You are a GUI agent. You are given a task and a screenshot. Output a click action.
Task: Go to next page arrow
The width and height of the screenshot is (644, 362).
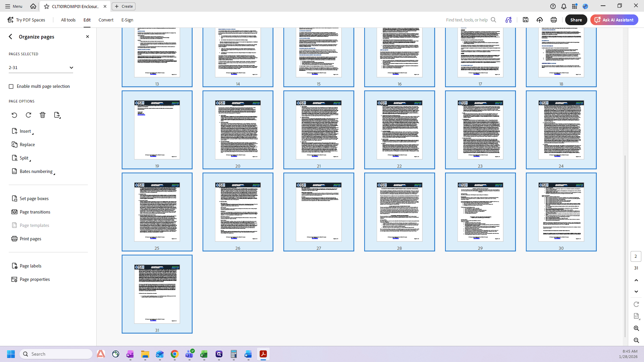[636, 292]
